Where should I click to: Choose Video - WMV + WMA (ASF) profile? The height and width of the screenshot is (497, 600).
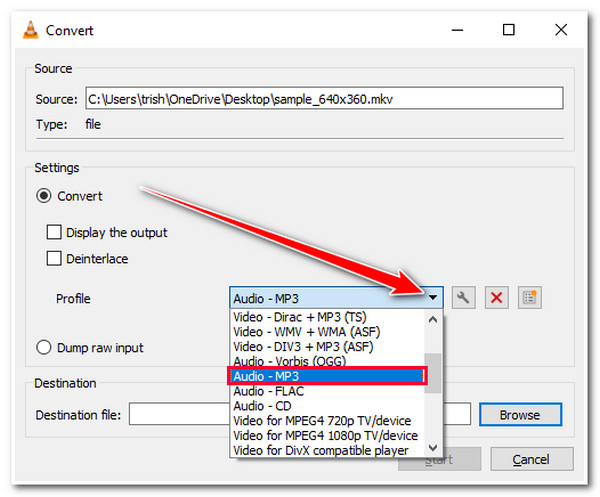point(327,332)
